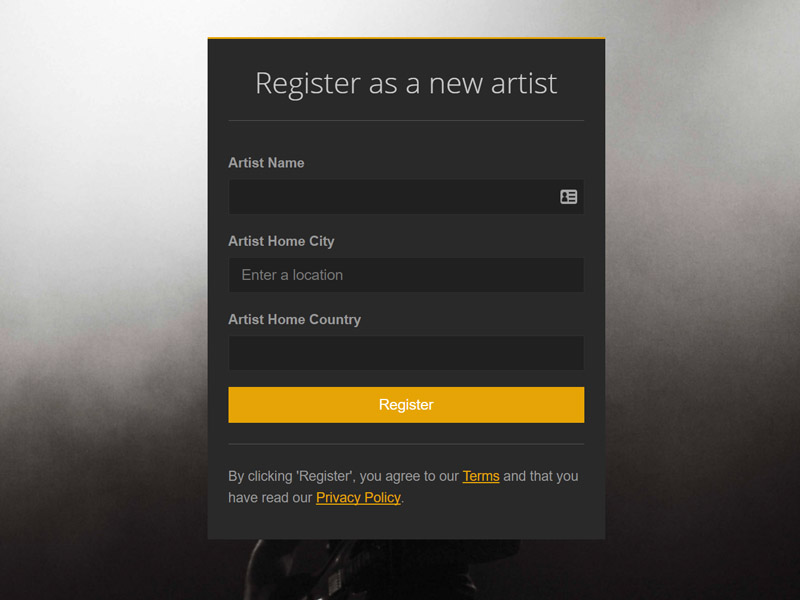Click the divider line below Register button
The image size is (800, 600).
[406, 444]
